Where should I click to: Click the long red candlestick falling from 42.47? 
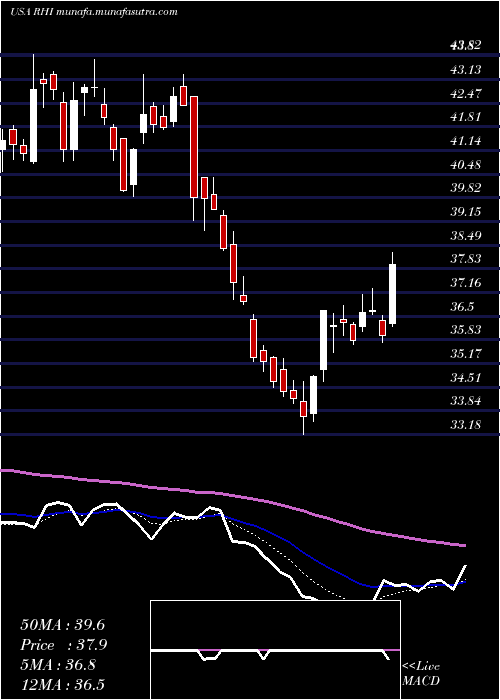pos(194,147)
